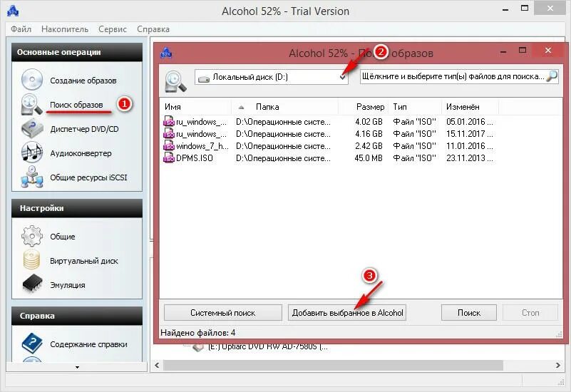Click the Alcohol logo in main title bar
Screen dimensions: 571x392
pos(13,11)
